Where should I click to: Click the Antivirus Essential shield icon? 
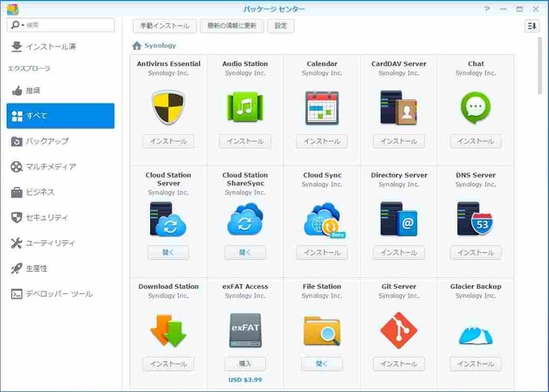tap(168, 107)
